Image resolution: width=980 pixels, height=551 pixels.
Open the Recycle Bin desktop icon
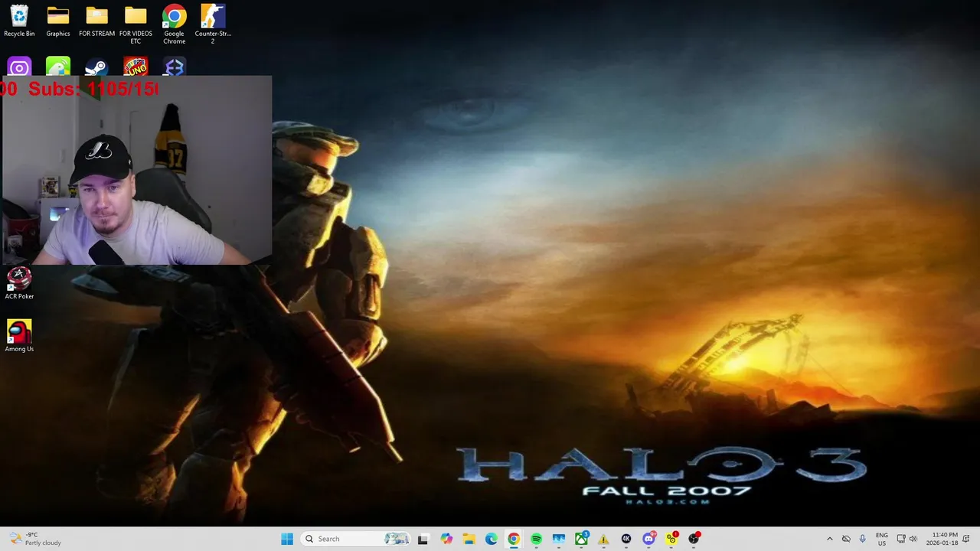[19, 21]
